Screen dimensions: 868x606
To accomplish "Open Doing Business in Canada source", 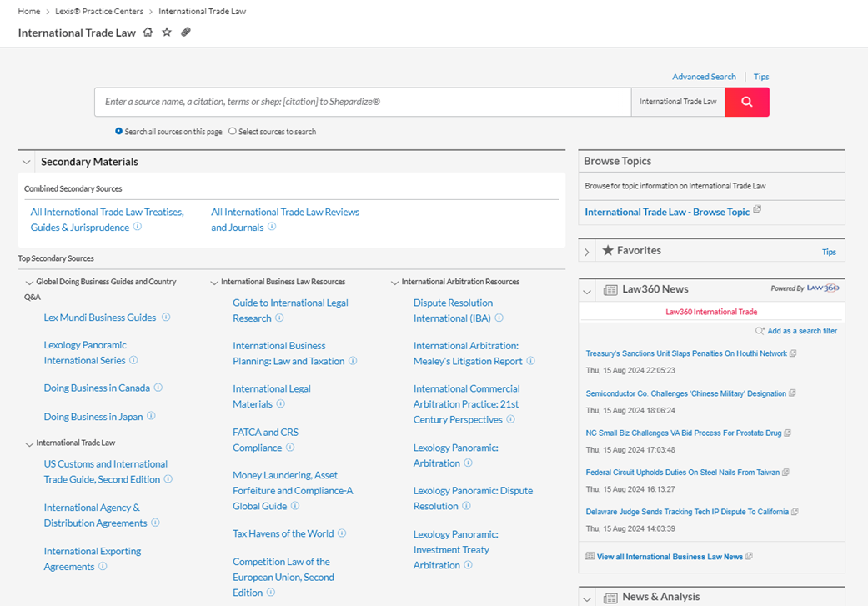I will coord(97,388).
